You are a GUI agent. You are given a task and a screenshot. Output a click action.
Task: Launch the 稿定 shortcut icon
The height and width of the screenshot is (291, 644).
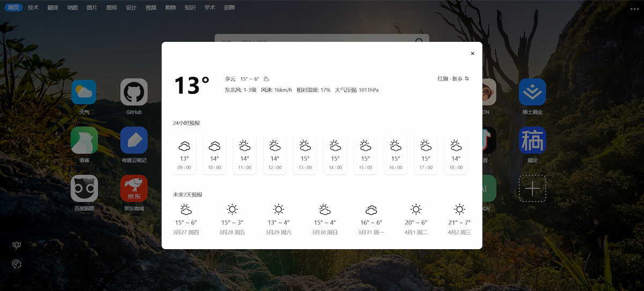tap(532, 140)
